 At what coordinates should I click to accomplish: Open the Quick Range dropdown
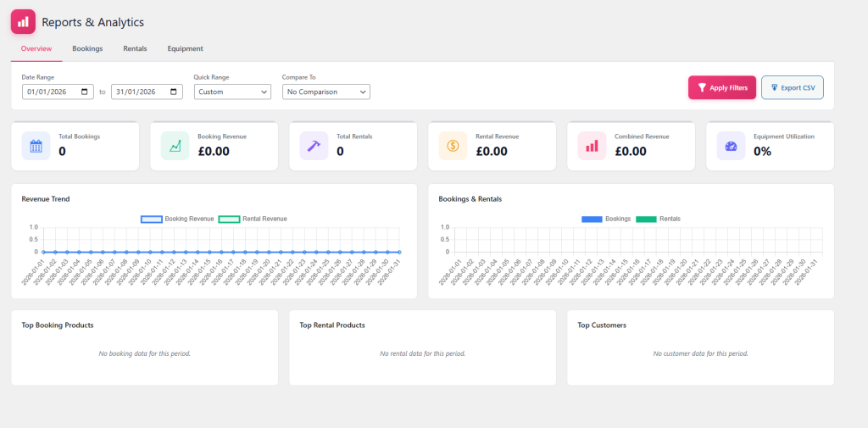(x=231, y=92)
